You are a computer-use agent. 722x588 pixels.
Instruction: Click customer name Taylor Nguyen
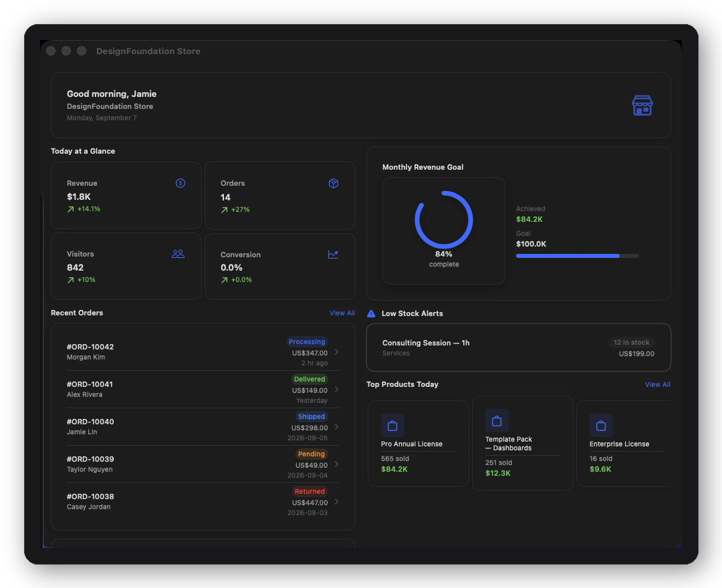tap(90, 469)
